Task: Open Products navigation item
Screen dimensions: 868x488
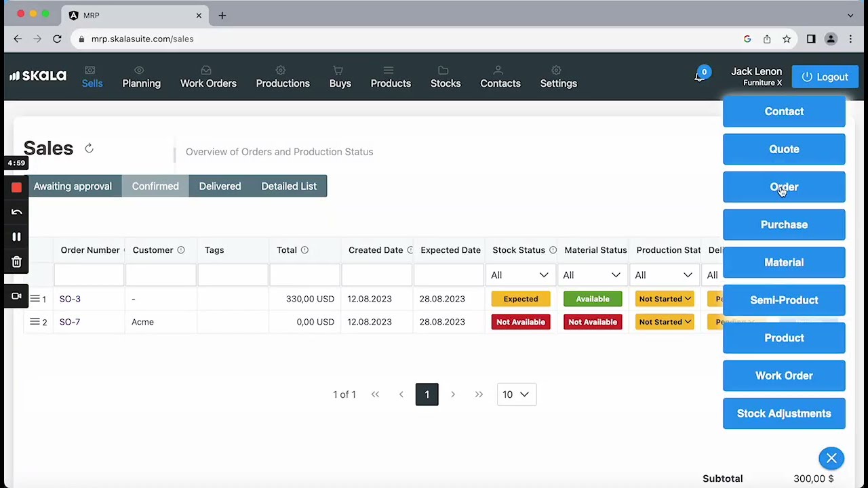Action: coord(391,77)
